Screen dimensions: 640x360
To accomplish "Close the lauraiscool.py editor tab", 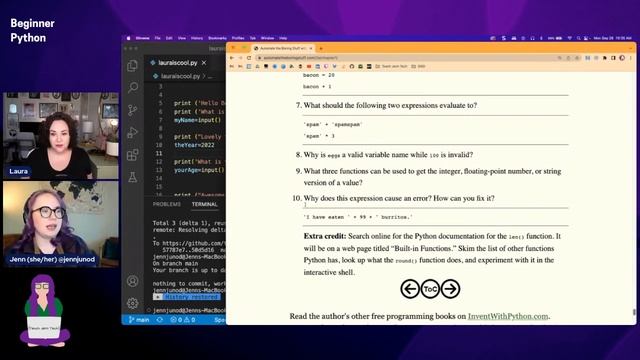I will click(x=204, y=63).
